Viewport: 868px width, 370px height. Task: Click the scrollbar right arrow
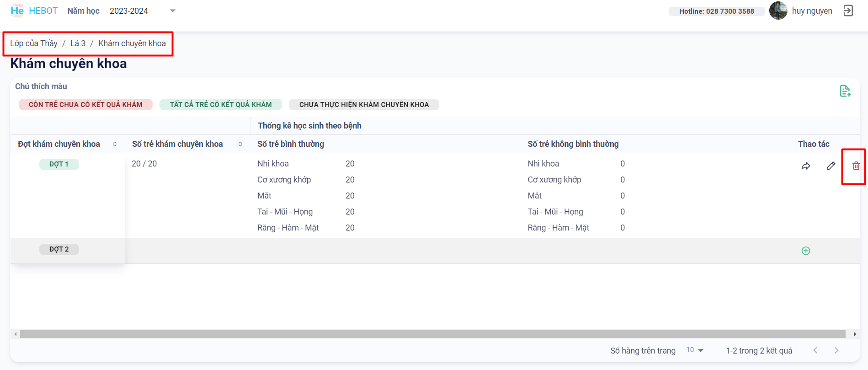[854, 334]
